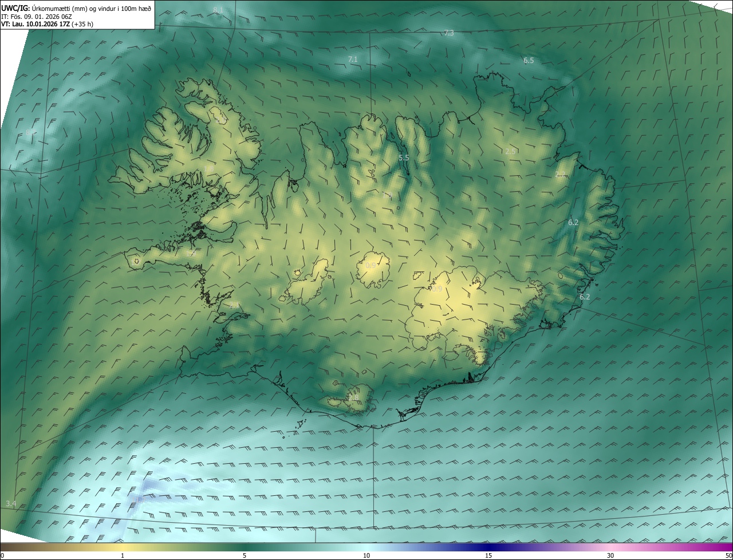
Task: Click the 5.5 value label
Action: click(403, 157)
